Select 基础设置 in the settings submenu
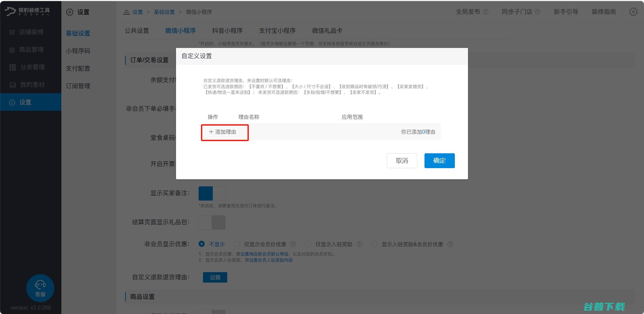 pyautogui.click(x=78, y=33)
